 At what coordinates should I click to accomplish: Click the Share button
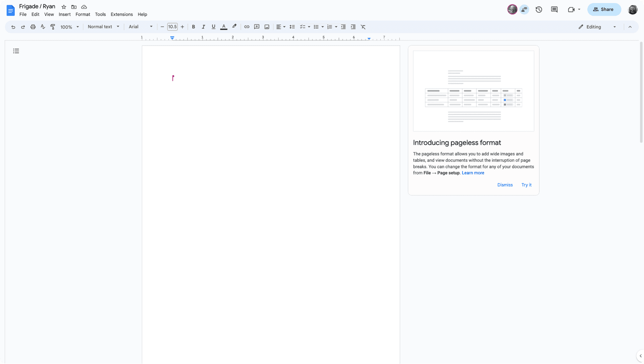604,10
